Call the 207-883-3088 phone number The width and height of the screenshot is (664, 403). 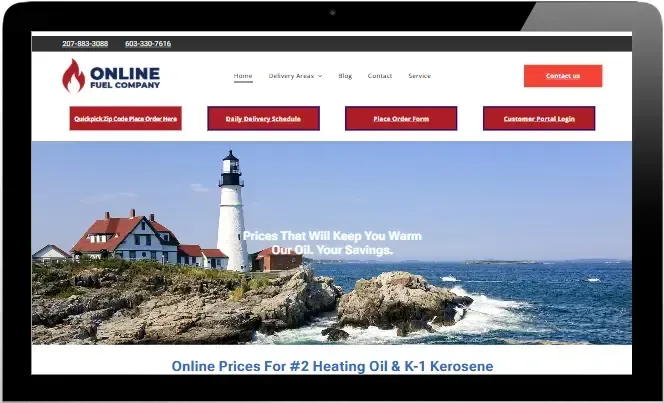click(85, 44)
